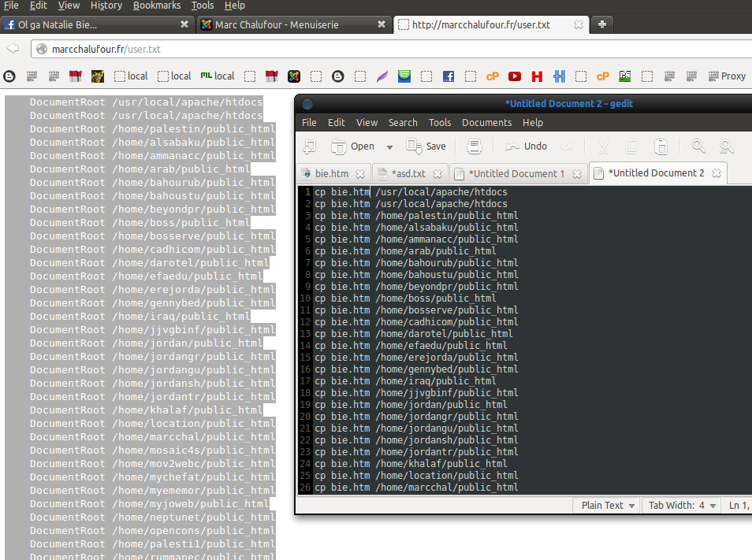Close the *asd.txt tab
This screenshot has height=560, width=752.
437,174
